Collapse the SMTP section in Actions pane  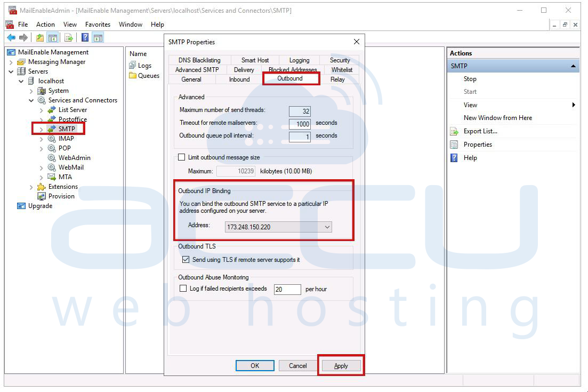click(573, 66)
